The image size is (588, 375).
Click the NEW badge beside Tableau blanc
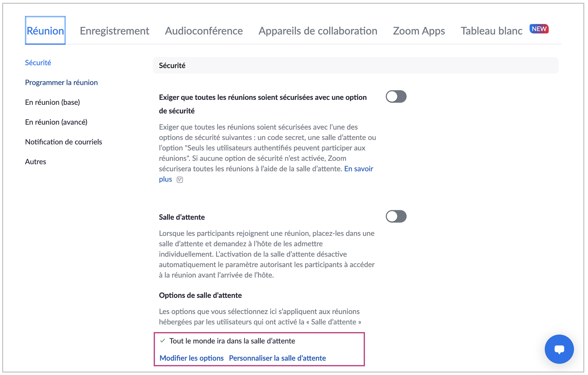coord(539,29)
